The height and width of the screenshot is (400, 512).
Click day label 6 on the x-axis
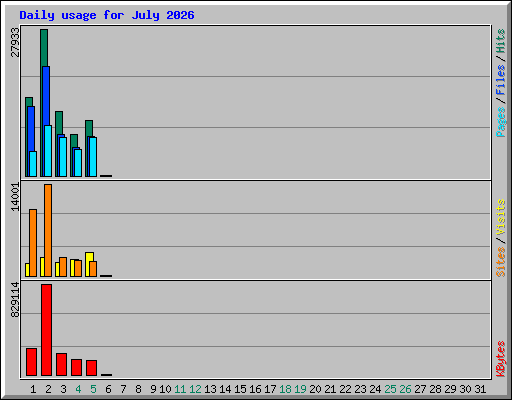click(108, 389)
